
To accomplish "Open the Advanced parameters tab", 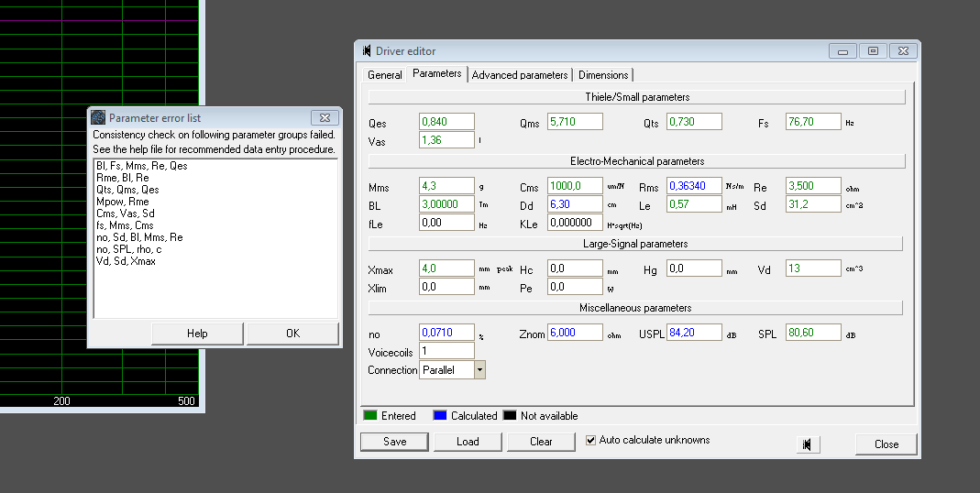I will click(x=520, y=75).
